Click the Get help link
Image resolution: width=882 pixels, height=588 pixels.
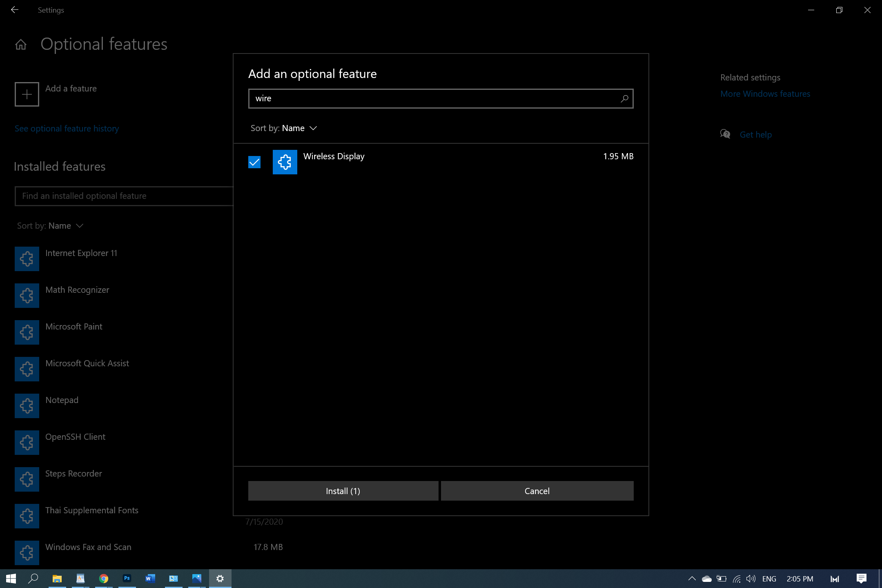[x=755, y=135]
